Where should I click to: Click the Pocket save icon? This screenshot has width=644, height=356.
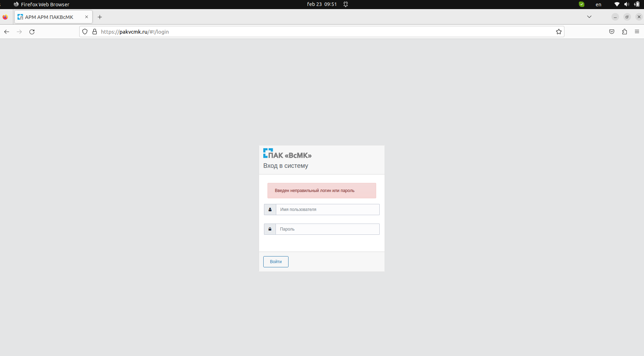(x=611, y=32)
